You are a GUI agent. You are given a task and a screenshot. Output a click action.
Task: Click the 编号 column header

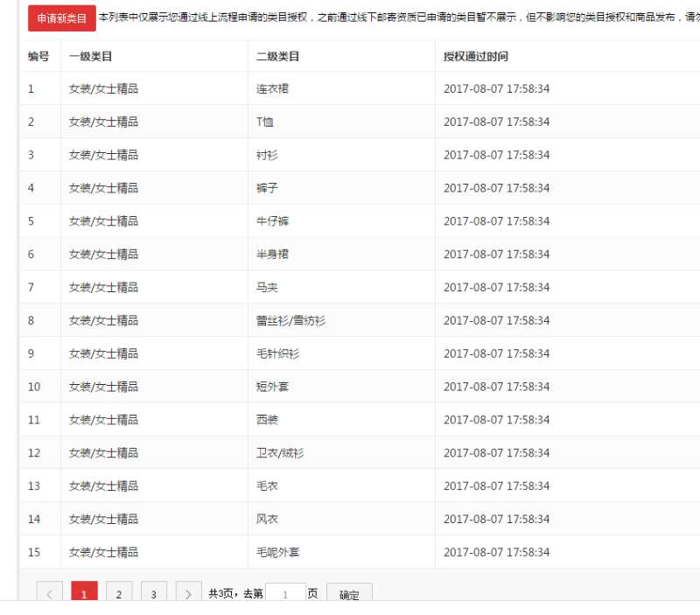coord(38,56)
